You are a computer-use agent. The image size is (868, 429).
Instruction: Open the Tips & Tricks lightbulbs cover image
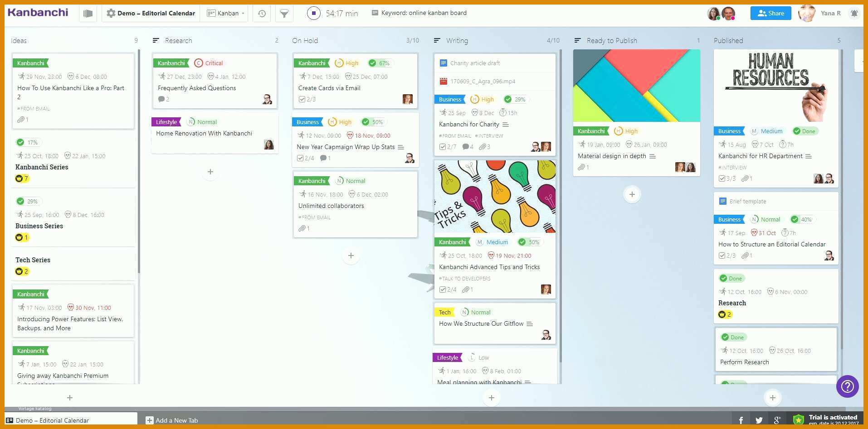[495, 197]
